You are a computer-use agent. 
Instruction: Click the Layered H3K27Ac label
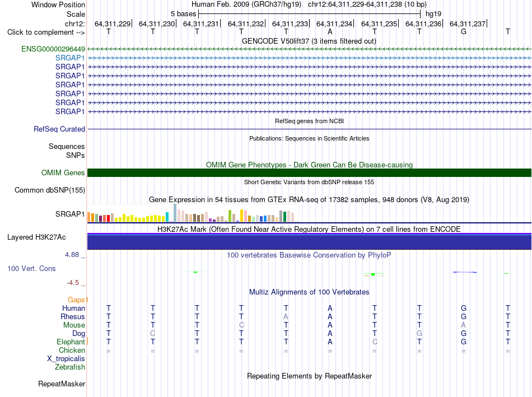[36, 237]
